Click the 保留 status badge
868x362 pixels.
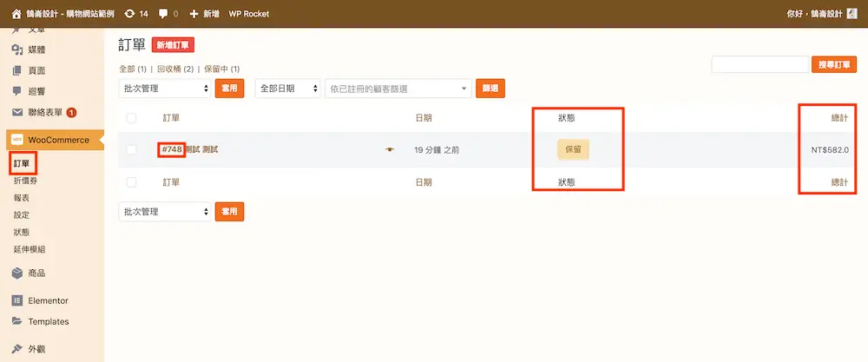click(573, 149)
